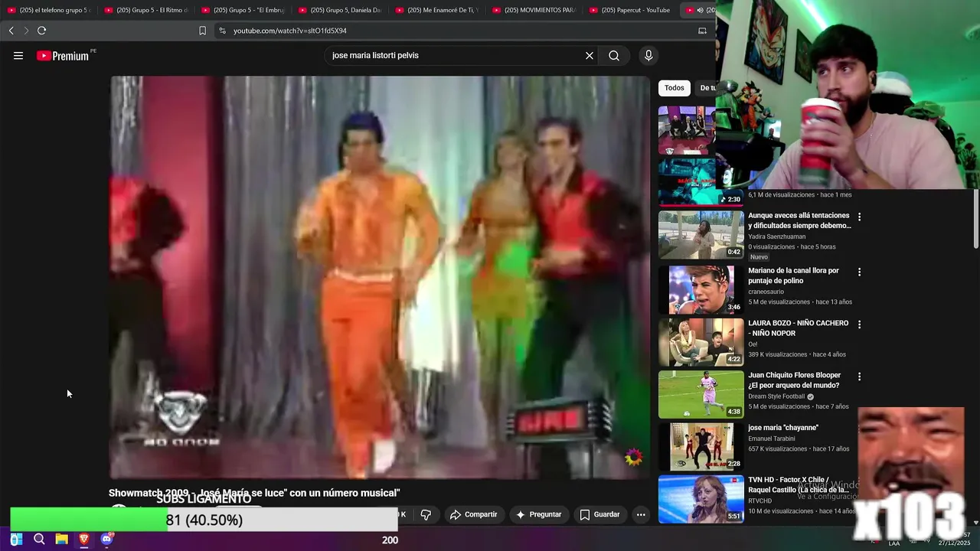Screen dimensions: 980x551
Task: Open the YouTube hamburger guide menu
Action: (18, 55)
